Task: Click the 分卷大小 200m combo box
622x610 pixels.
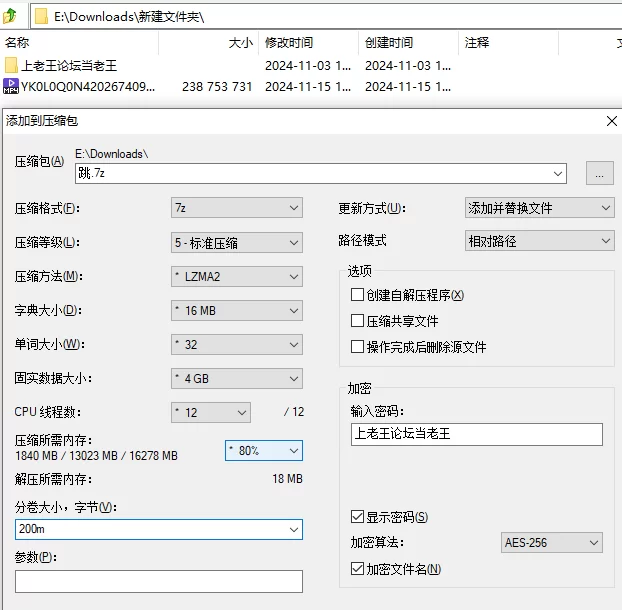Action: [159, 529]
